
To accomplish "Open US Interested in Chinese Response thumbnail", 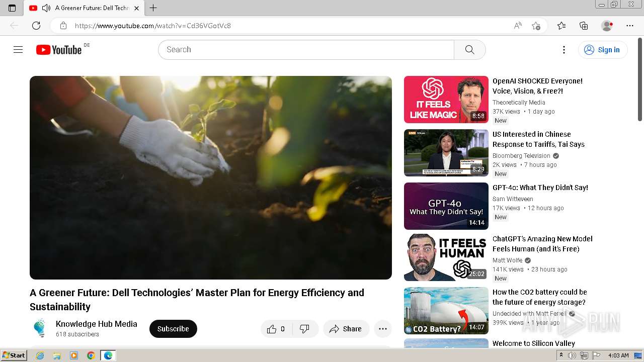I will click(446, 153).
